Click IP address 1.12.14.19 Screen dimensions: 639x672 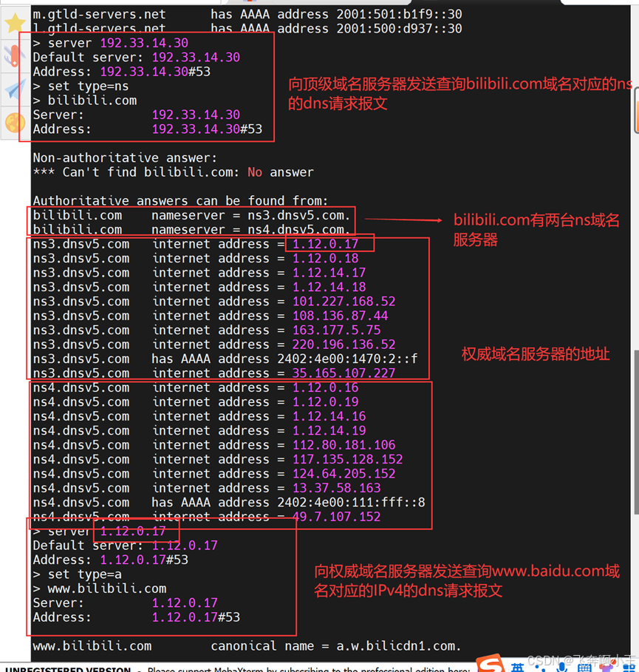(329, 431)
